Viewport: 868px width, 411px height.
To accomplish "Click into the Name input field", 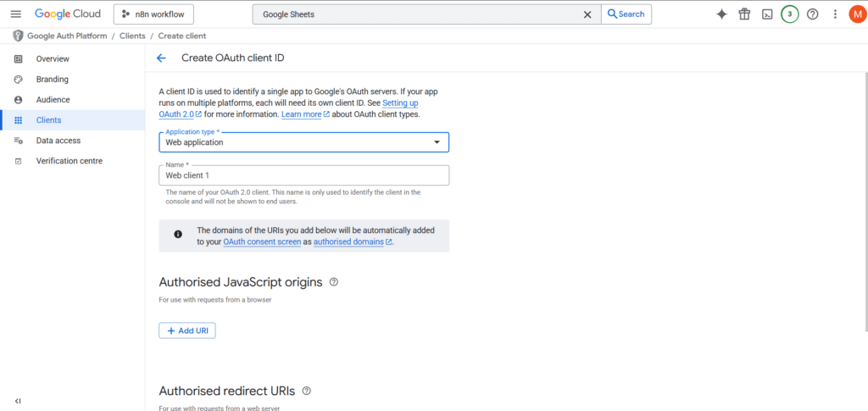I will tap(303, 175).
